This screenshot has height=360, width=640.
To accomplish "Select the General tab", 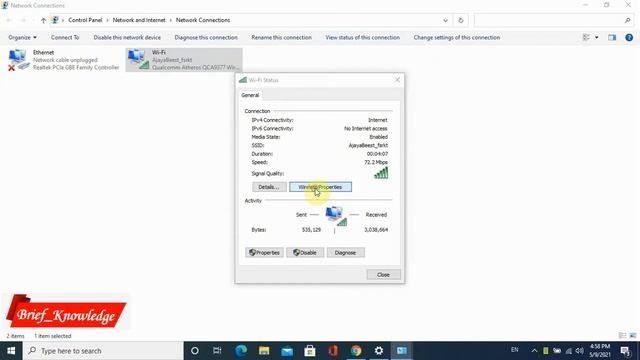I will pyautogui.click(x=250, y=95).
